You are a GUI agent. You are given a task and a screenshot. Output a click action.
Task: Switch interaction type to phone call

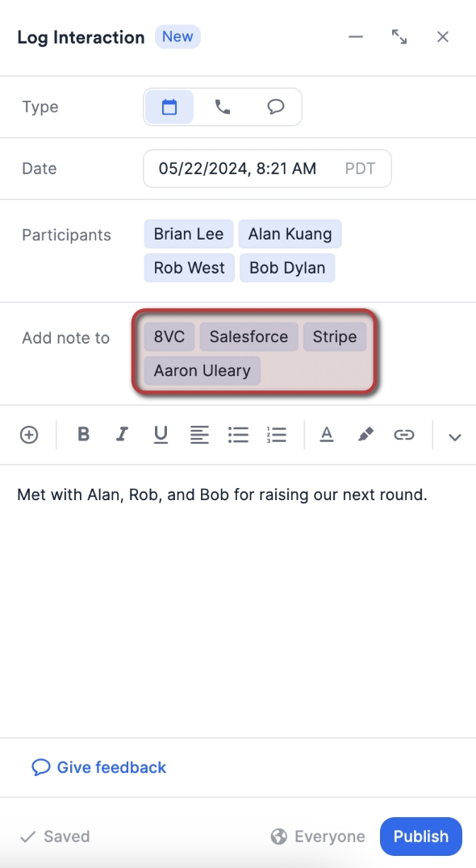(x=223, y=106)
